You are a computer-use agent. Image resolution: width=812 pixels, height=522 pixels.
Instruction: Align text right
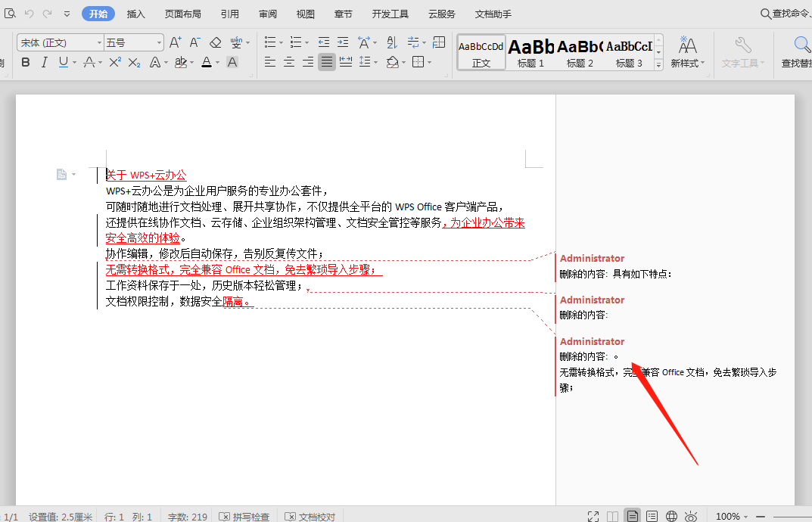click(x=308, y=63)
